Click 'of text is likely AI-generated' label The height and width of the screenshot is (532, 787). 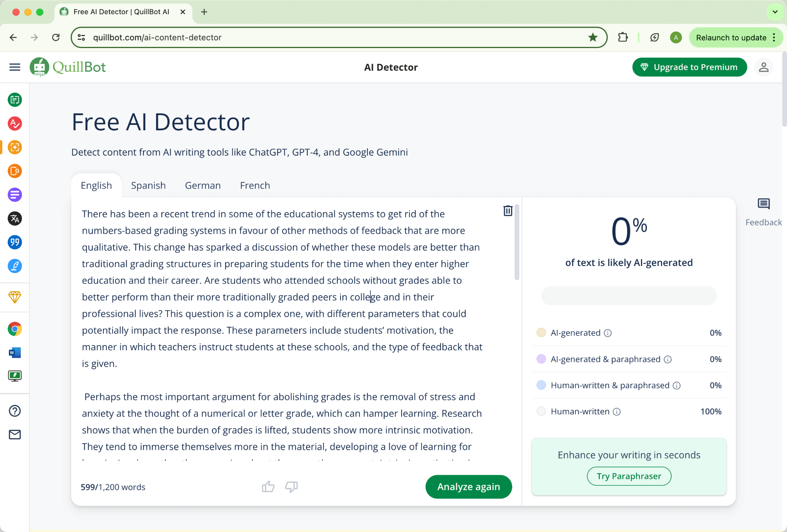629,263
